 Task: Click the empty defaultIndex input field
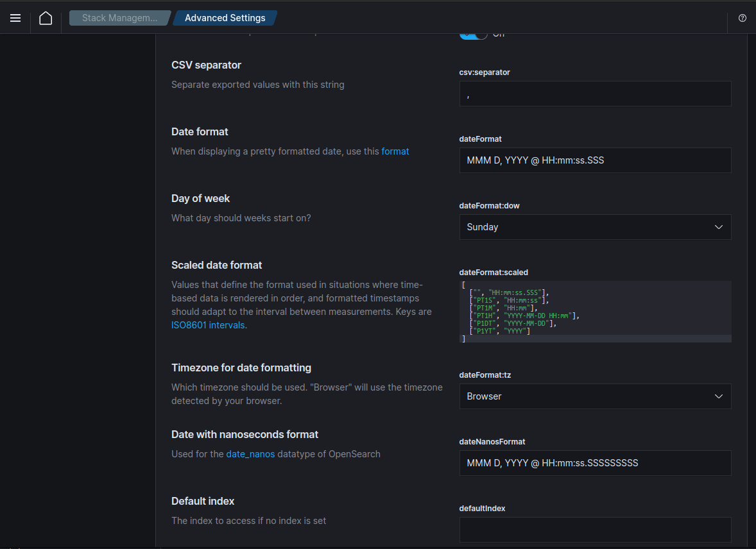pyautogui.click(x=595, y=529)
